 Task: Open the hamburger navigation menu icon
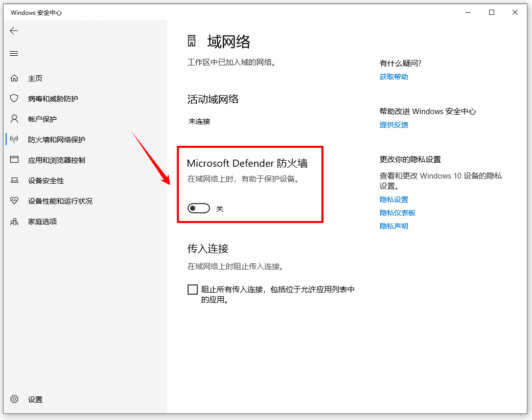tap(14, 54)
